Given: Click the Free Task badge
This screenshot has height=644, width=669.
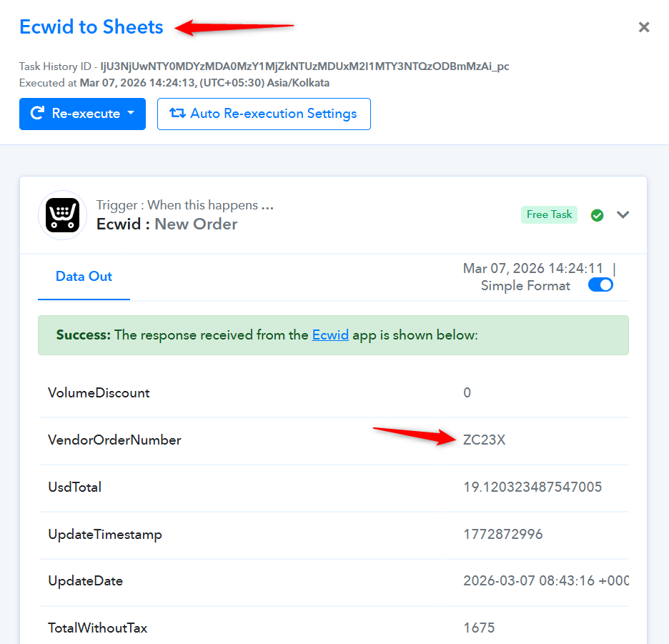Looking at the screenshot, I should coord(549,214).
